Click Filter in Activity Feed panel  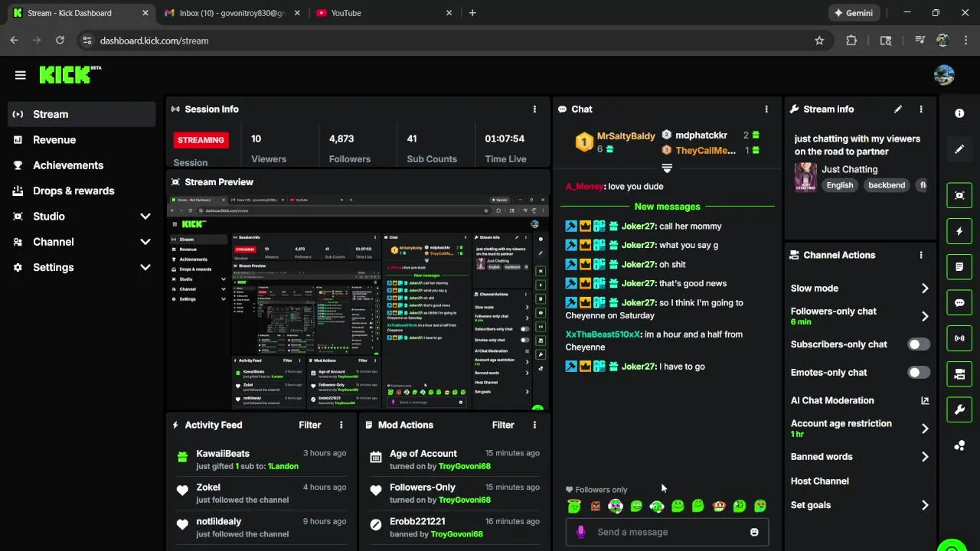tap(309, 425)
